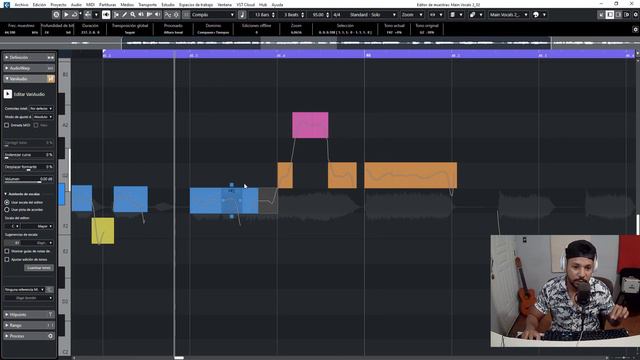
Task: Toggle the third window layout icon
Action: coord(618,15)
